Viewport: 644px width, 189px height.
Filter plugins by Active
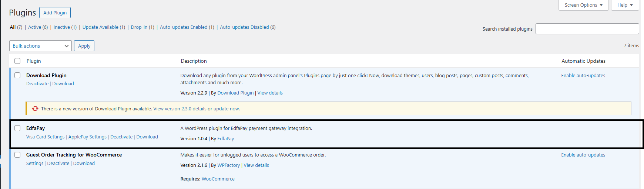[x=35, y=27]
